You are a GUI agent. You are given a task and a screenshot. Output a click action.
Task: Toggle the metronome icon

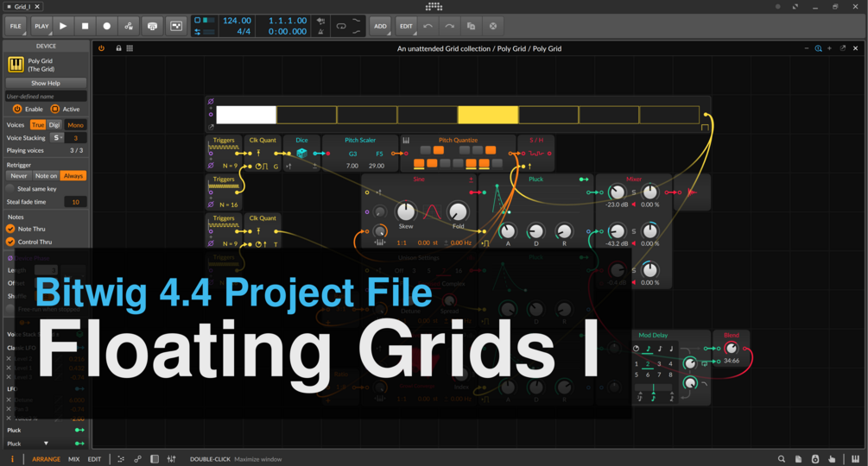[320, 32]
